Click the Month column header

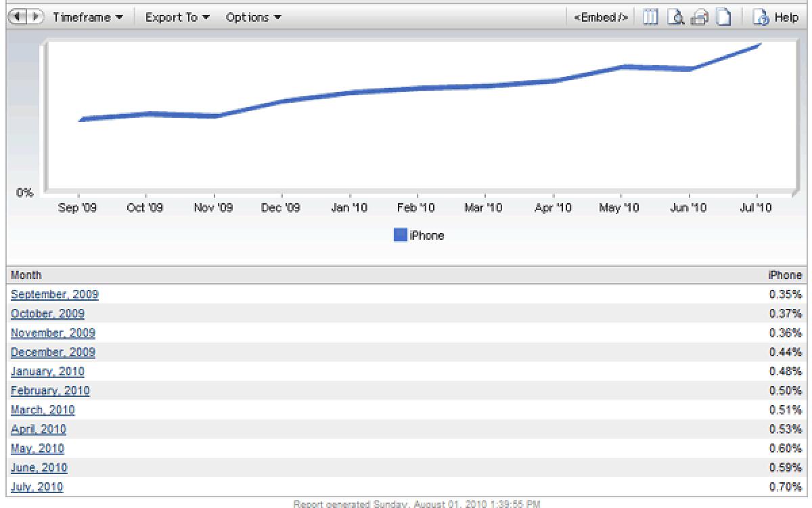pyautogui.click(x=26, y=275)
